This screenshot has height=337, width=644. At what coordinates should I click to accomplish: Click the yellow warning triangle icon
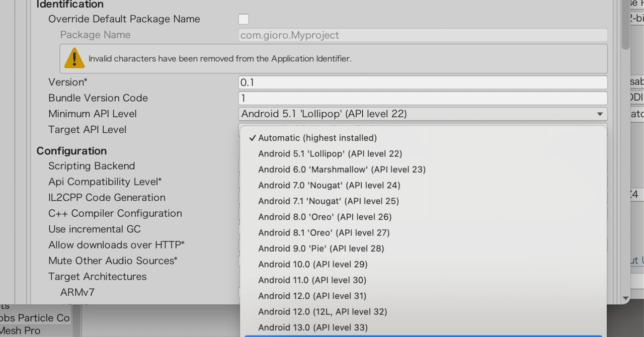tap(74, 58)
